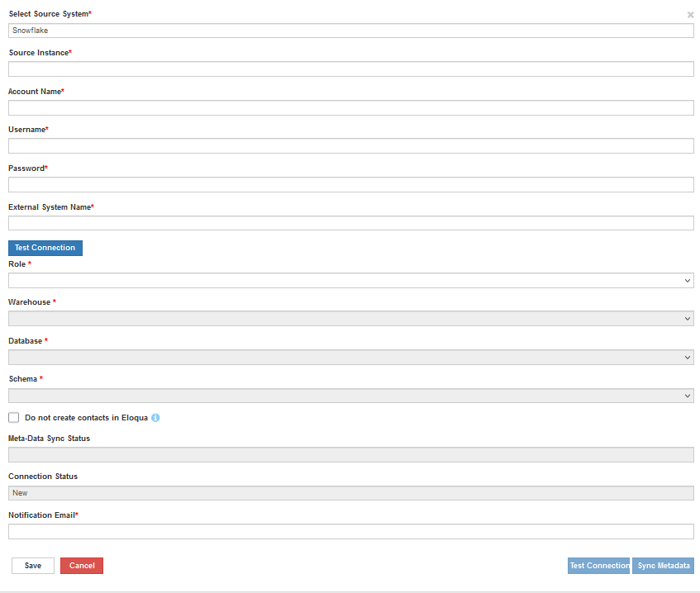Expand the Schema dropdown
This screenshot has height=593, width=700.
[x=350, y=396]
